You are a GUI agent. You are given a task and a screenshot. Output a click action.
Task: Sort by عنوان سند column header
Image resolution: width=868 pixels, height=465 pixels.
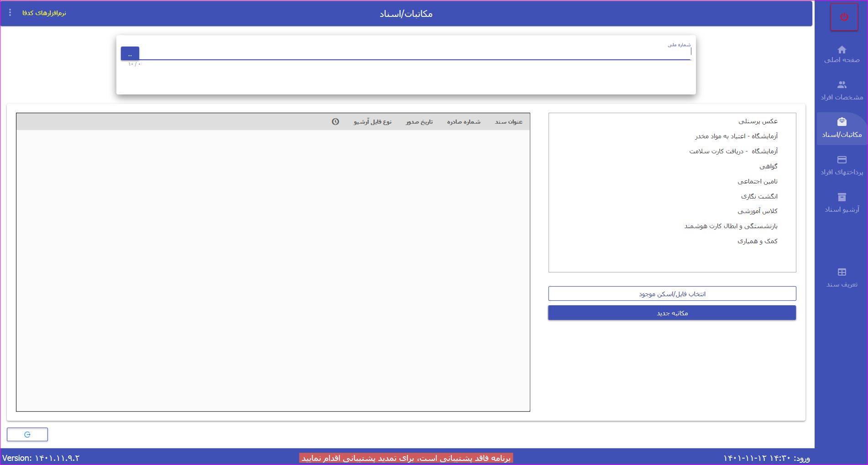tap(509, 122)
